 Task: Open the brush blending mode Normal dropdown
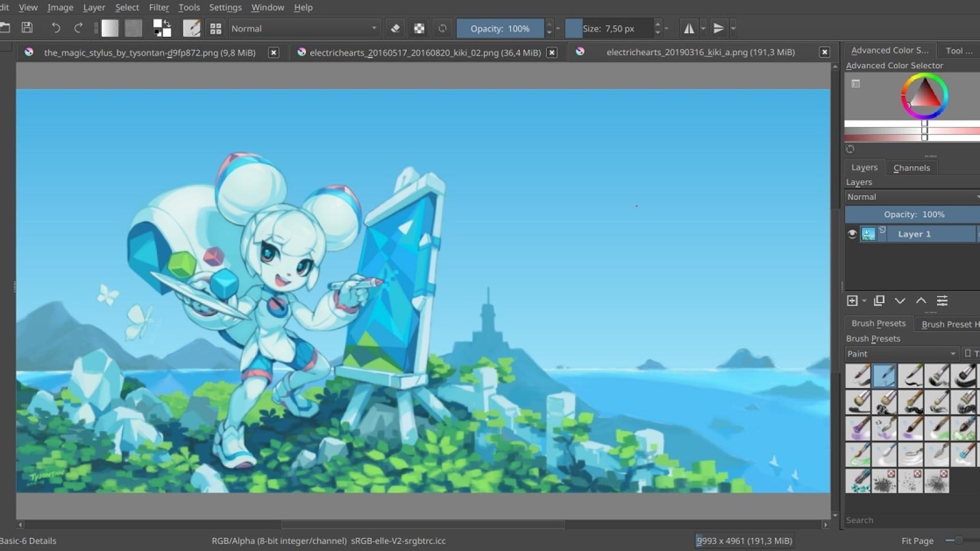(304, 28)
